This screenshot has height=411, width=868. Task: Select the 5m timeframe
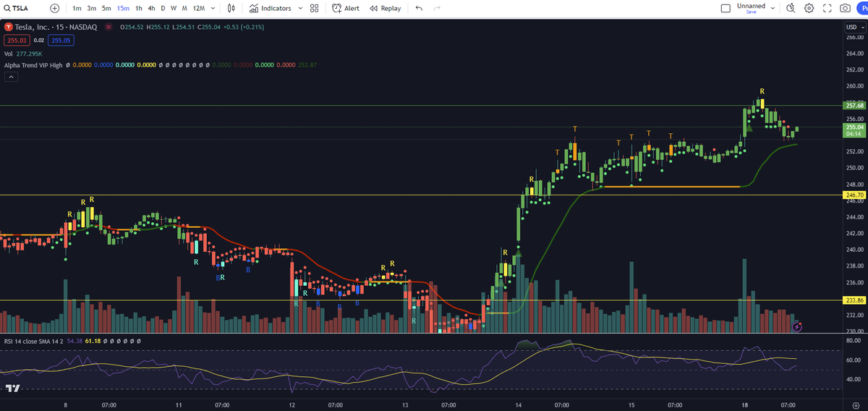click(x=106, y=8)
